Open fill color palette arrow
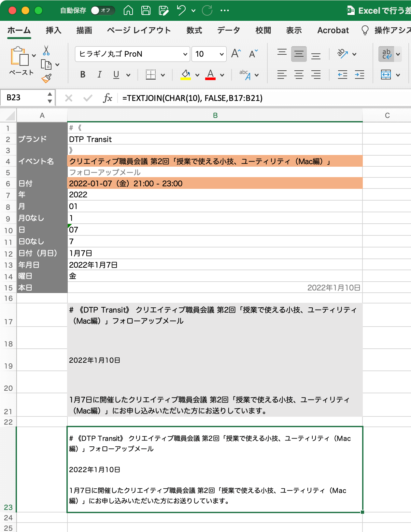 [x=197, y=75]
